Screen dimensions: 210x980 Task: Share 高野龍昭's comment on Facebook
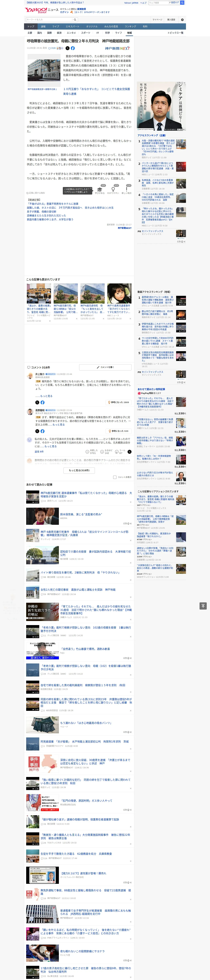[x=42, y=431]
